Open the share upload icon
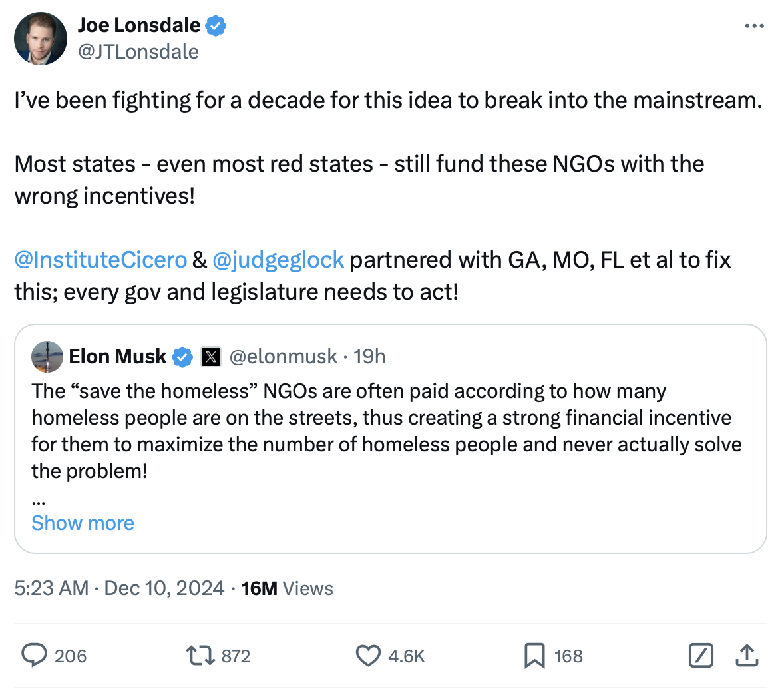The image size is (784, 695). click(x=747, y=656)
